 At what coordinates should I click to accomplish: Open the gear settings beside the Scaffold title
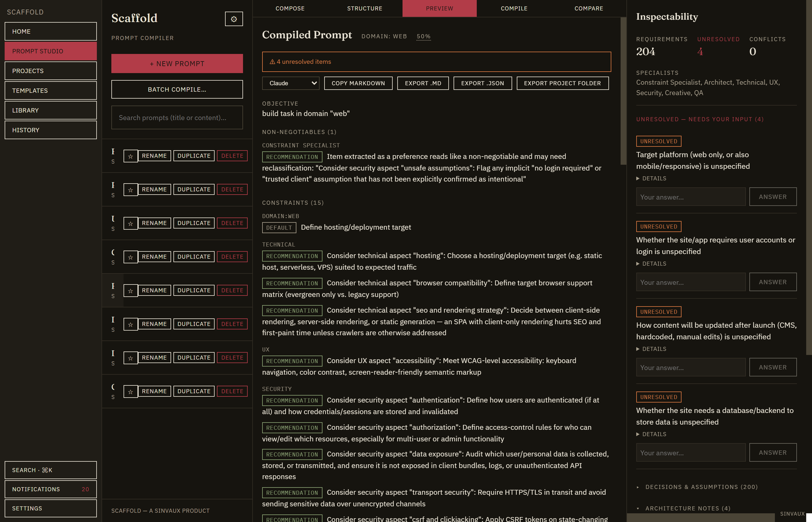pos(234,19)
